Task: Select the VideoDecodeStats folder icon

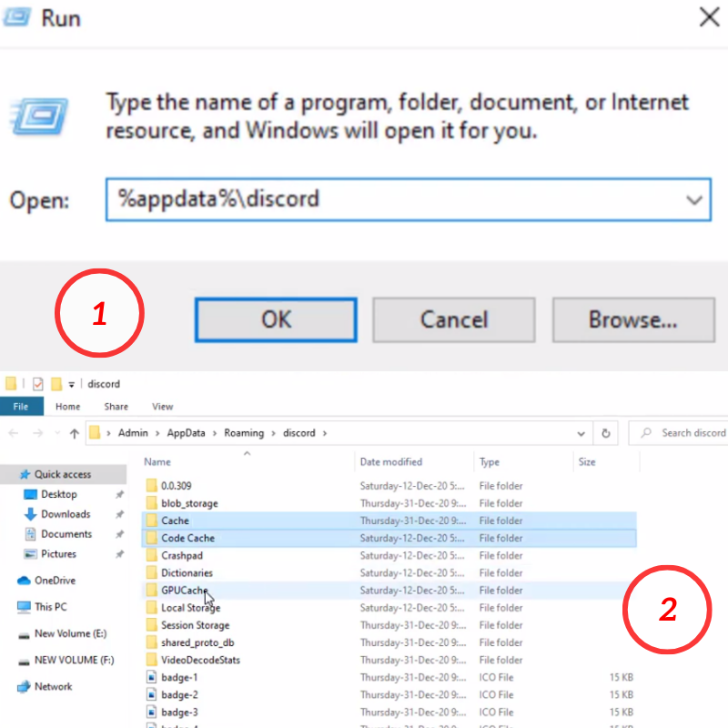Action: click(151, 660)
